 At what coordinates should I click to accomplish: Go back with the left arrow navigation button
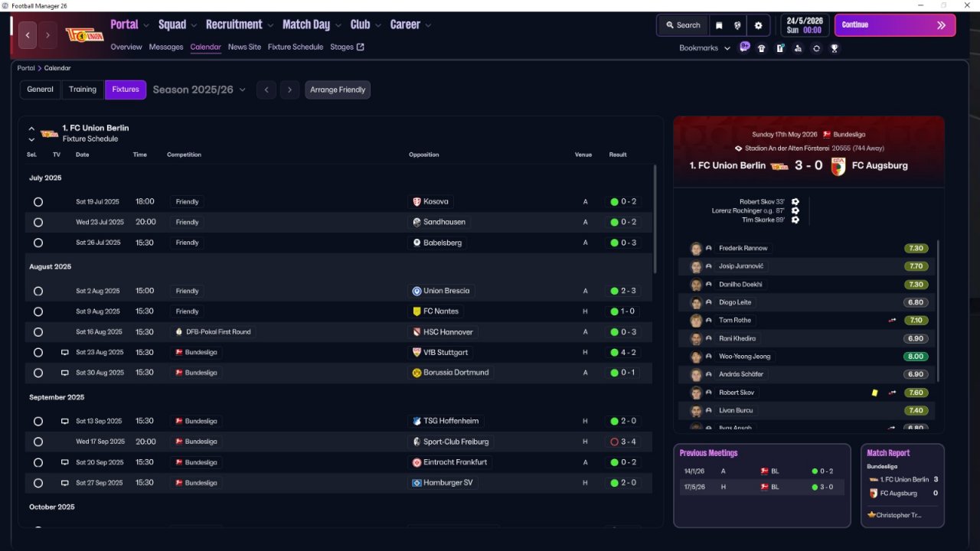coord(28,35)
